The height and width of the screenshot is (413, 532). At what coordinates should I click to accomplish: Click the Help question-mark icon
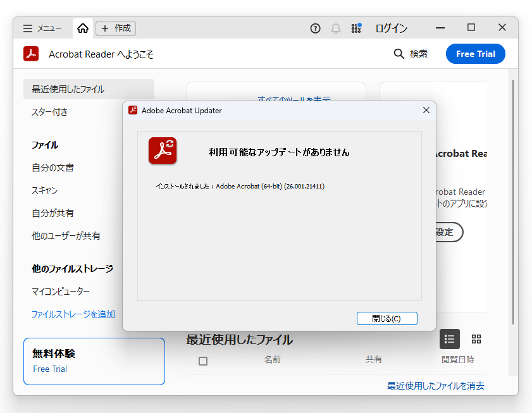coord(315,28)
